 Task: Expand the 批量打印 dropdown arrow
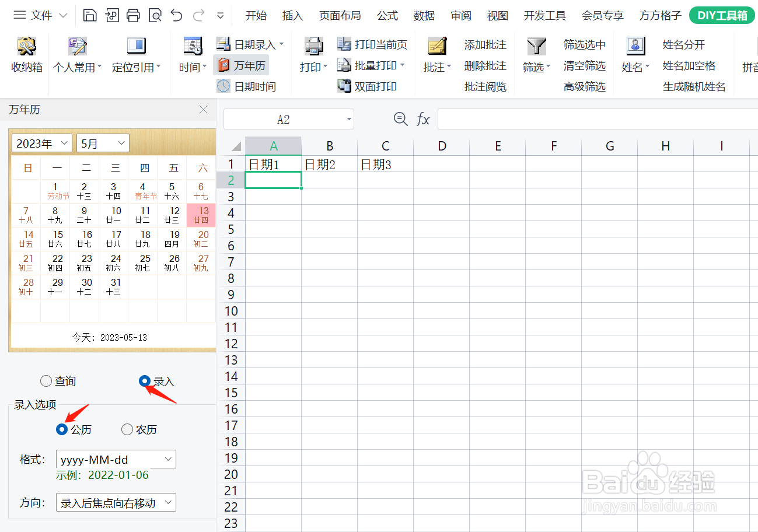pos(403,65)
